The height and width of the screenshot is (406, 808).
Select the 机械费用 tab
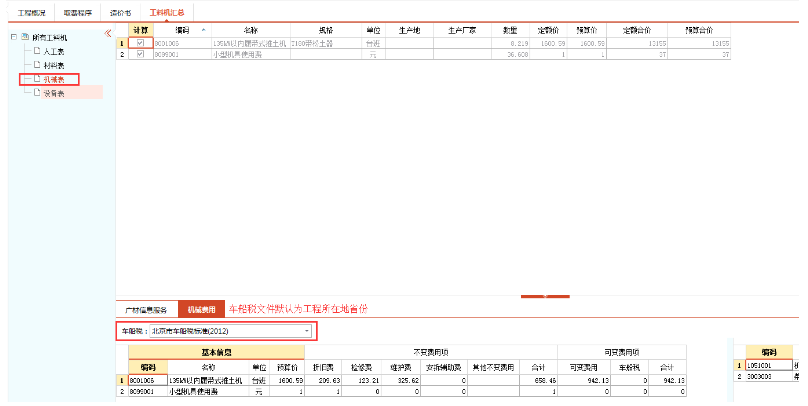pos(202,310)
